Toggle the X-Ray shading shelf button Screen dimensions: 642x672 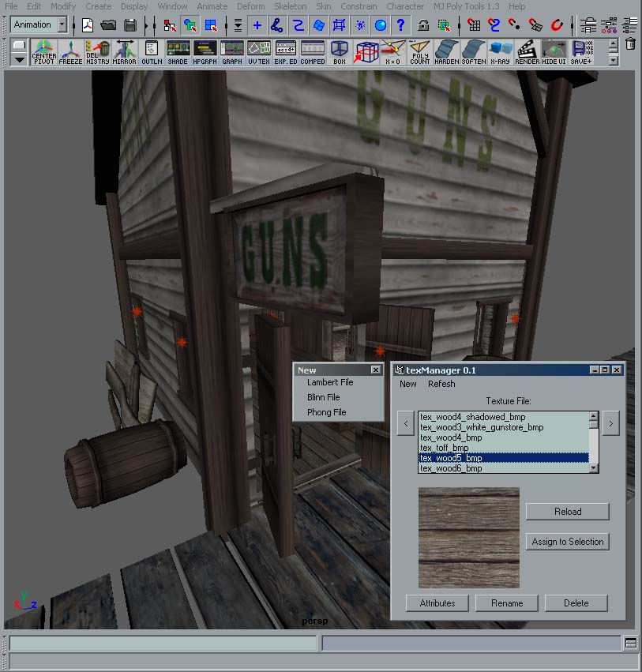[501, 53]
